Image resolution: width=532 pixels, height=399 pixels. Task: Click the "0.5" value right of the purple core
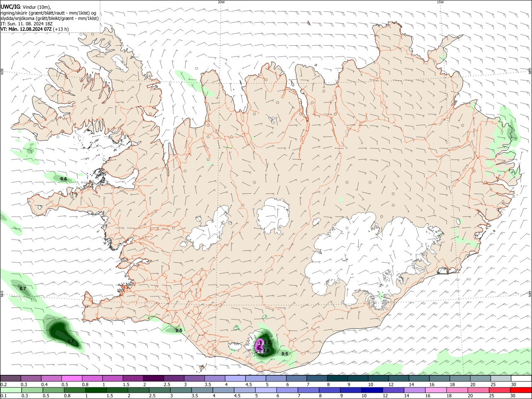[285, 354]
